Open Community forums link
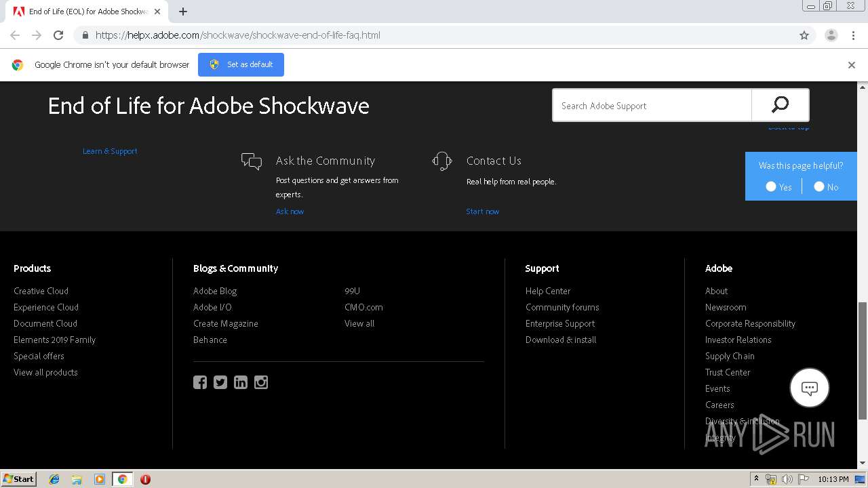 (x=562, y=307)
